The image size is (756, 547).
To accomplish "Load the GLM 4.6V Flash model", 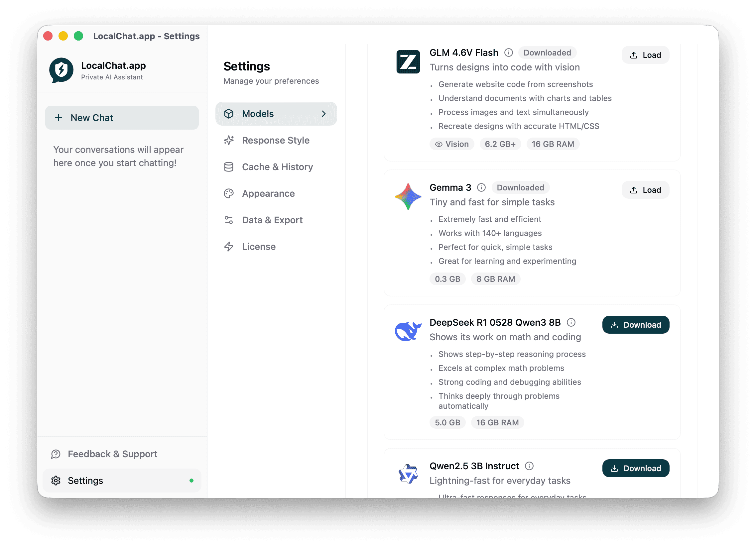I will pos(645,55).
